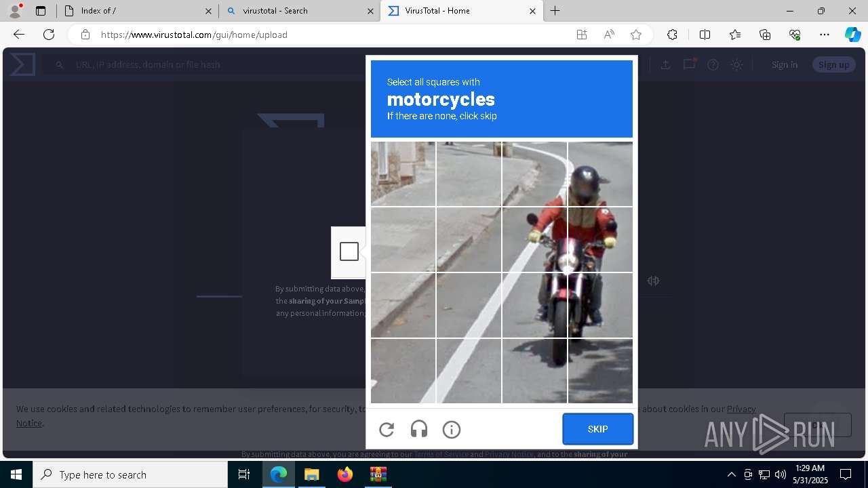Open the Windows Start menu
The height and width of the screenshot is (488, 868).
[16, 474]
